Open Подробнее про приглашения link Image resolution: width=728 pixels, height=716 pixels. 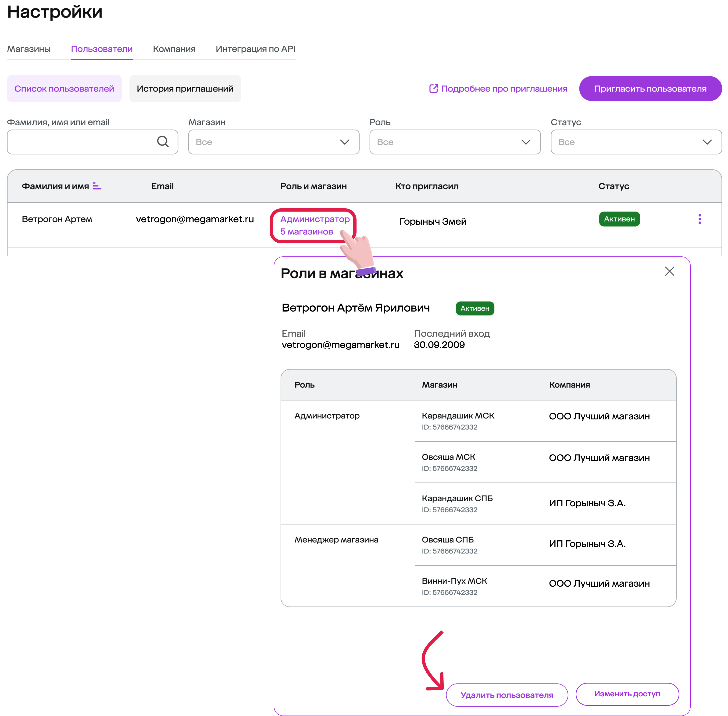click(504, 89)
